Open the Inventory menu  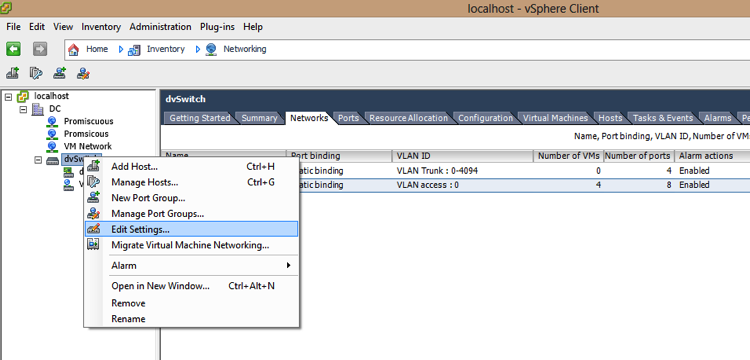coord(101,27)
